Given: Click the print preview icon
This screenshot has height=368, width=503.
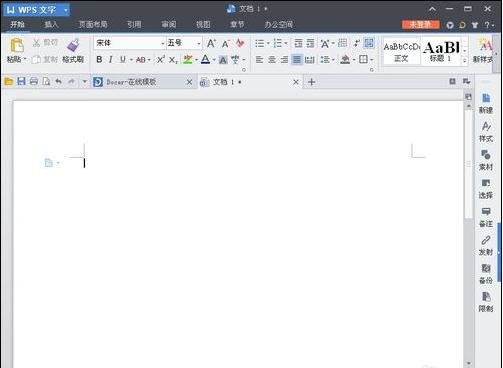Looking at the screenshot, I should click(x=46, y=81).
